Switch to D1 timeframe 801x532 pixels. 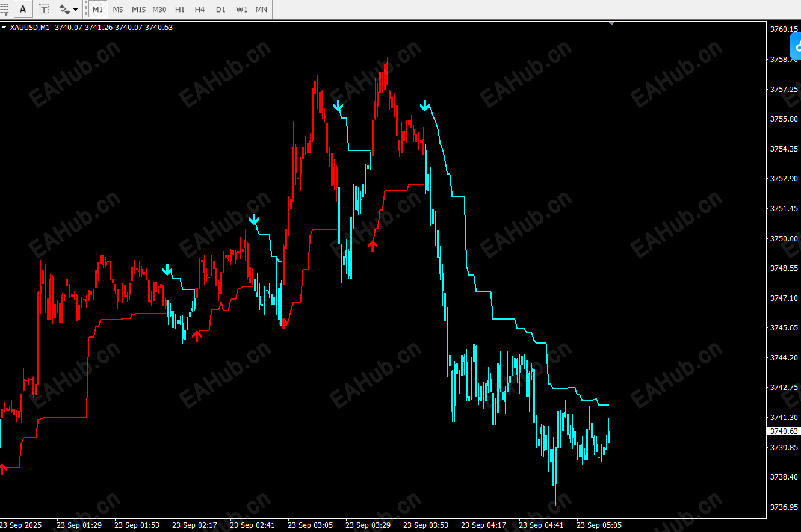tap(221, 10)
